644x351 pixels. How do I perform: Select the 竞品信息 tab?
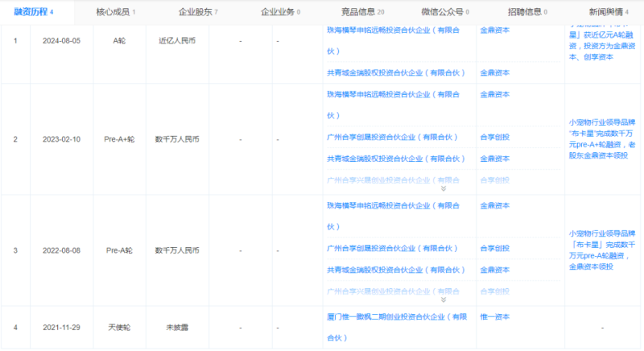[x=364, y=12]
